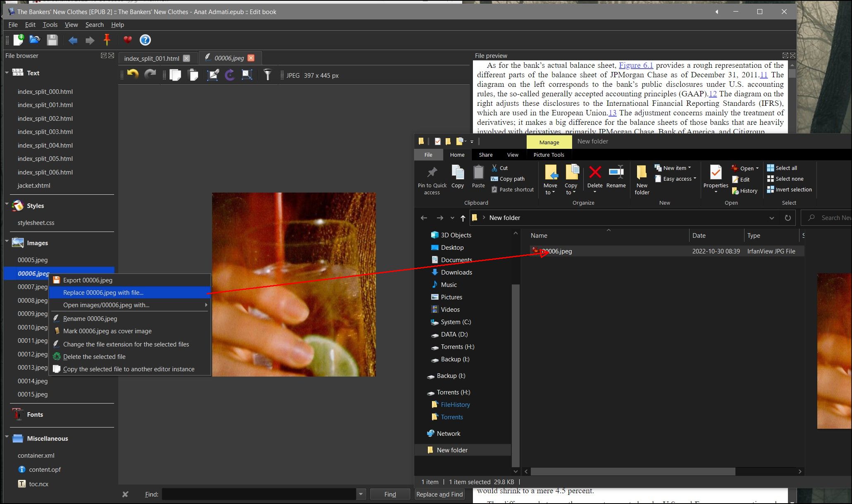Click the create new book icon

(19, 40)
